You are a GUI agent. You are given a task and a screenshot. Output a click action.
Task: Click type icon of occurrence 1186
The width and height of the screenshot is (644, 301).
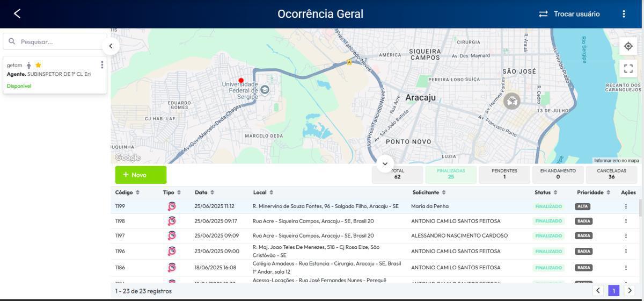(x=172, y=267)
